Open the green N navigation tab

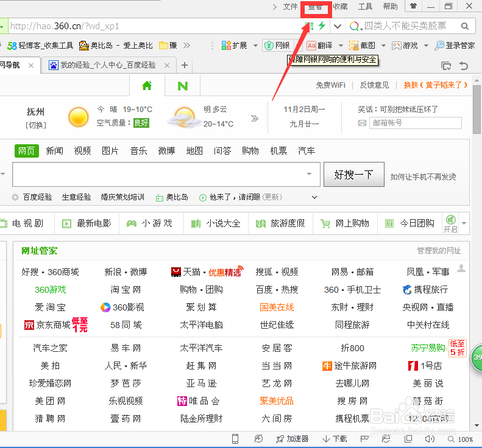tap(183, 86)
